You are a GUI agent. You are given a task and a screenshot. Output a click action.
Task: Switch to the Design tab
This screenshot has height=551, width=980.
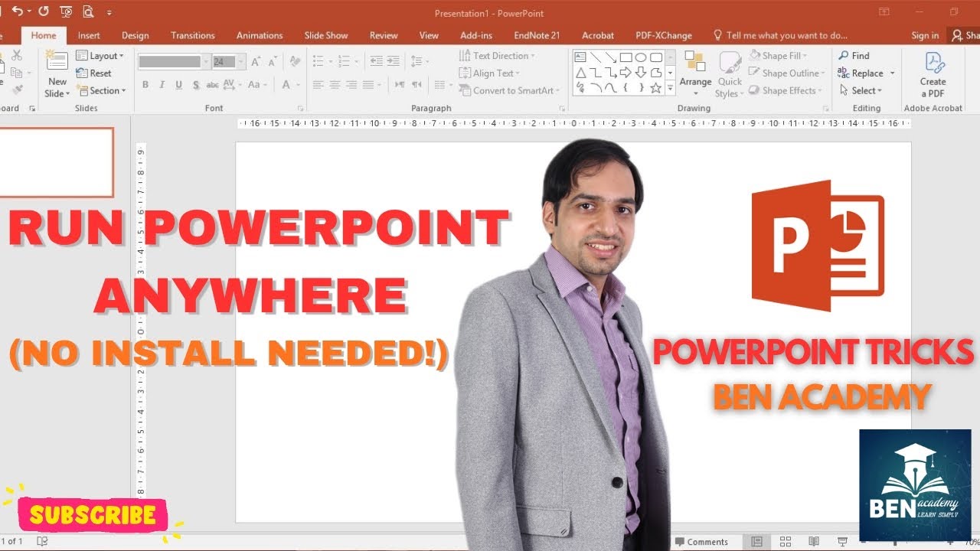click(x=136, y=35)
